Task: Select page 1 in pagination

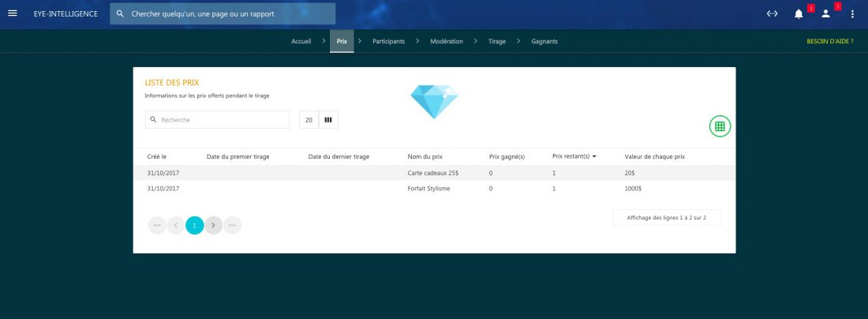Action: (194, 225)
